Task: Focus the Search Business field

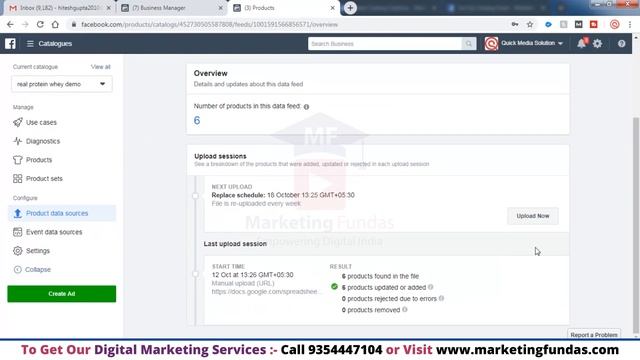Action: tap(385, 44)
